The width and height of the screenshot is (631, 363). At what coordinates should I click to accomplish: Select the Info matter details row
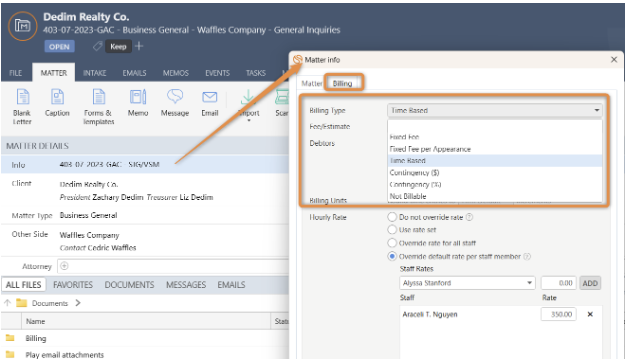click(145, 165)
